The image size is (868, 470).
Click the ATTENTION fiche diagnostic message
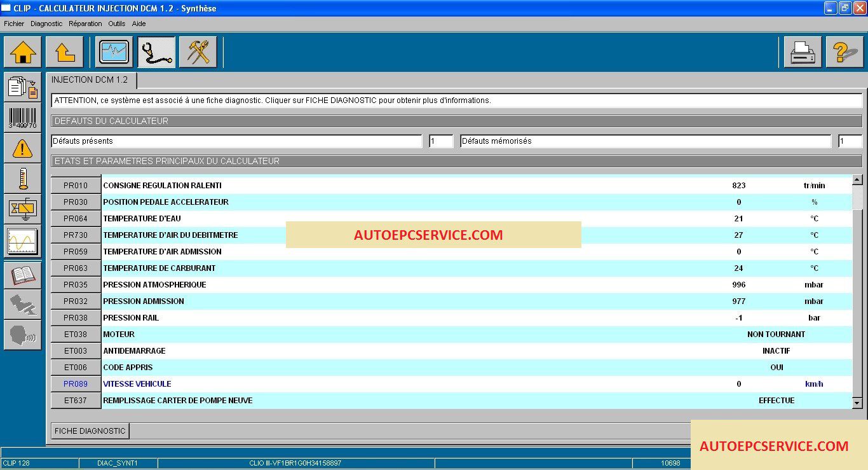pos(456,100)
